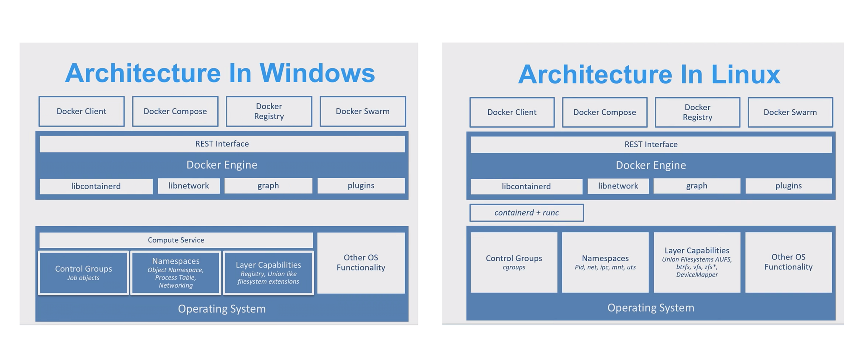Select Docker Client box in the Linux diagram
Screen dimensions: 868x344
coord(512,112)
